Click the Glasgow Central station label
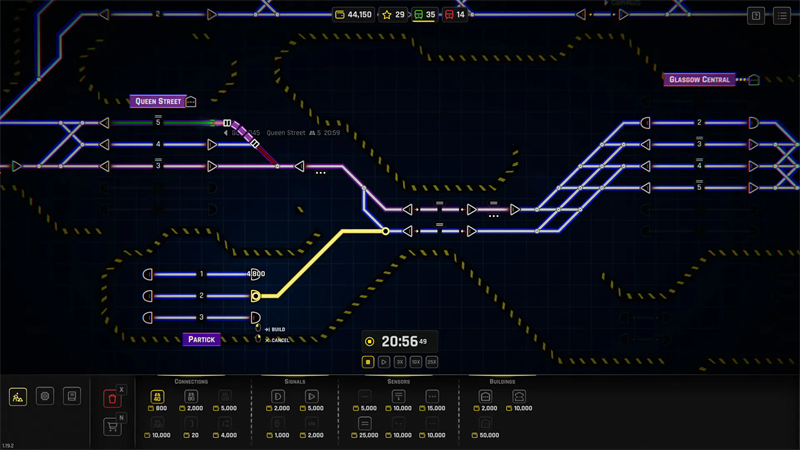800x450 pixels. [x=699, y=80]
